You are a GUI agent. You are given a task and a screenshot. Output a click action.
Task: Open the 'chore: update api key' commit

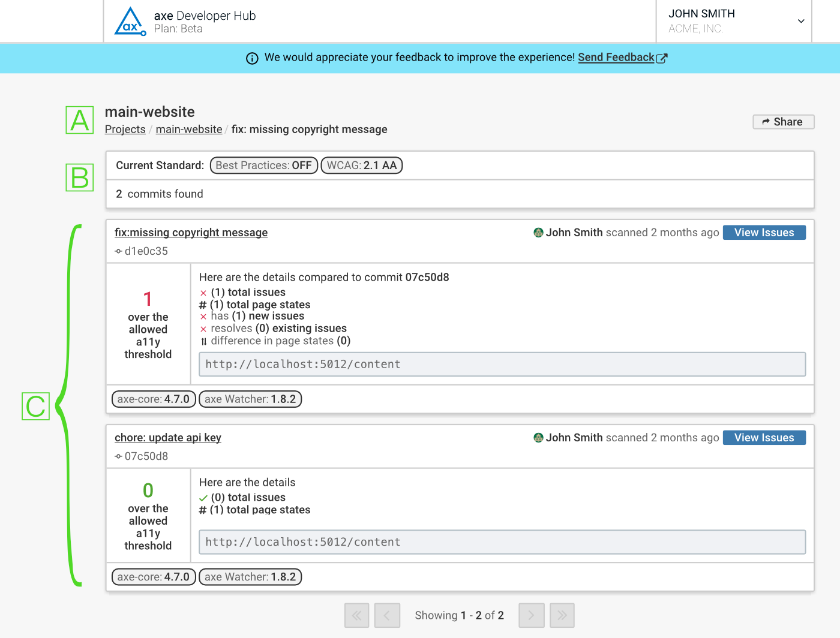[167, 438]
